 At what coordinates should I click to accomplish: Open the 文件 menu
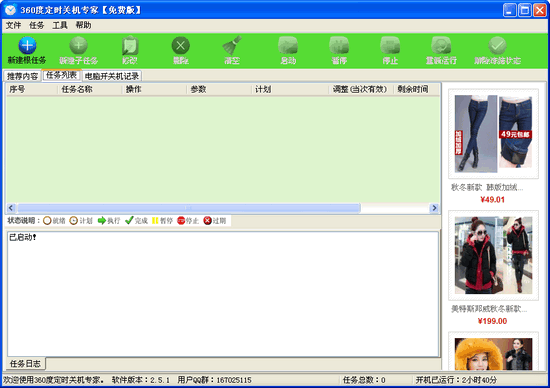[x=13, y=25]
